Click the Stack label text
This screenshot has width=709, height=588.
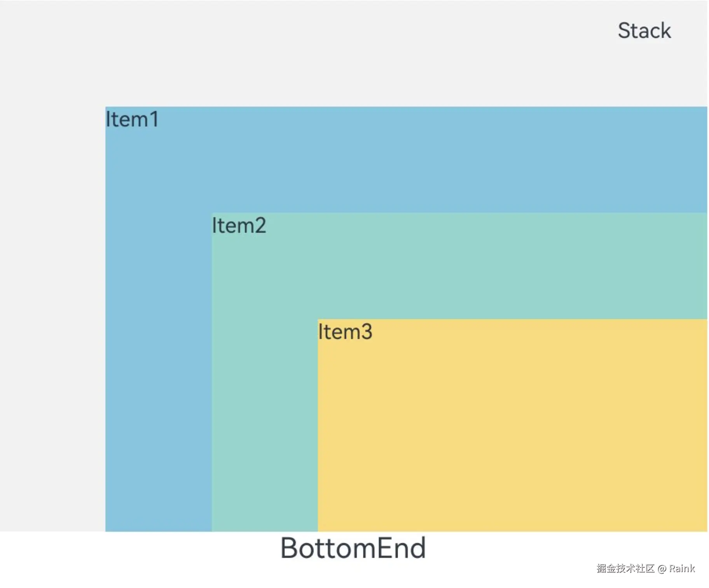tap(644, 31)
